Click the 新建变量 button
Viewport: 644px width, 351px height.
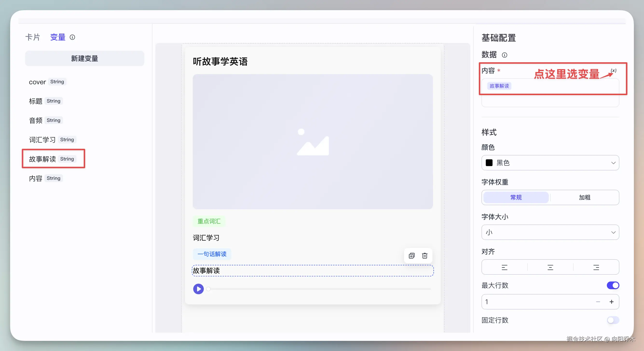tap(84, 58)
